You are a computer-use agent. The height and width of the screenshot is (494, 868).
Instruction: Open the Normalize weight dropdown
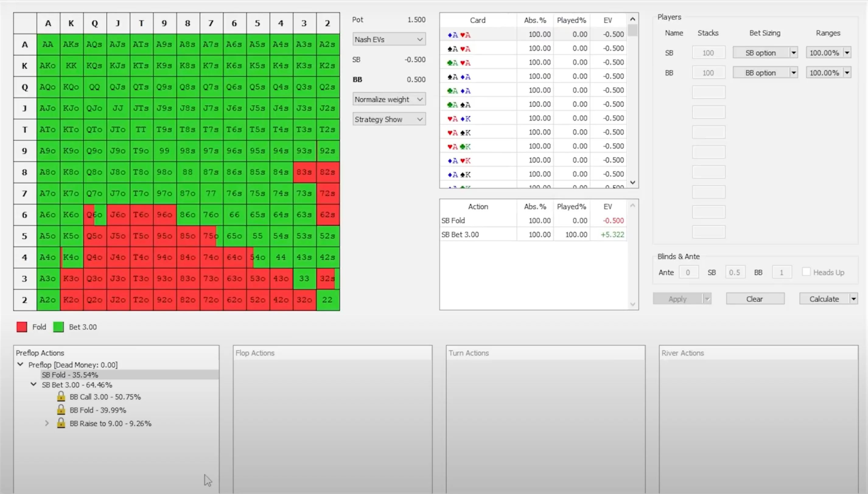click(x=389, y=99)
